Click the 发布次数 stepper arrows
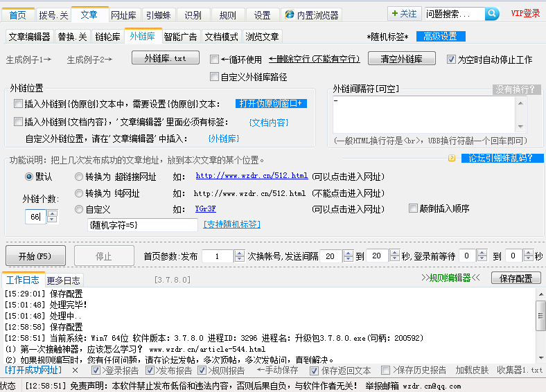This screenshot has height=392, width=546. point(239,256)
